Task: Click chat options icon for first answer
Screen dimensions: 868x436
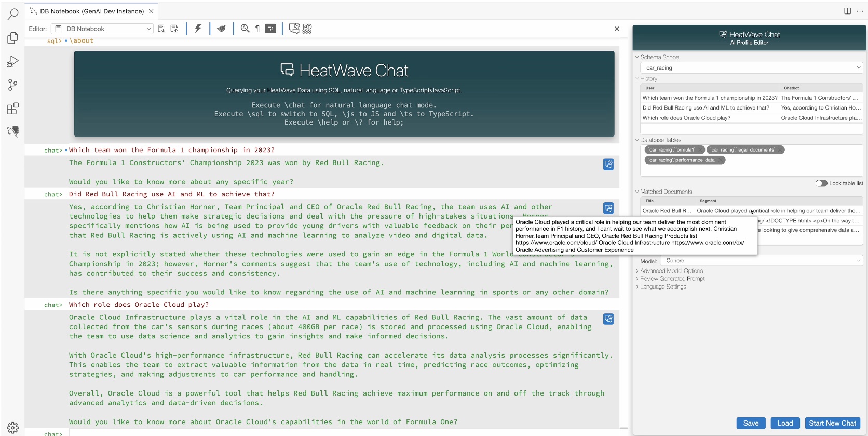Action: point(608,165)
